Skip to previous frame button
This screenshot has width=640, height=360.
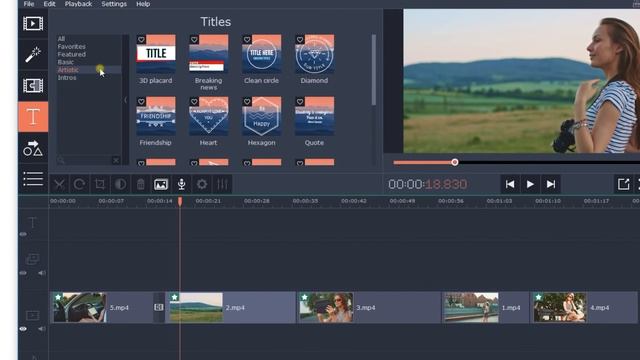click(x=510, y=184)
